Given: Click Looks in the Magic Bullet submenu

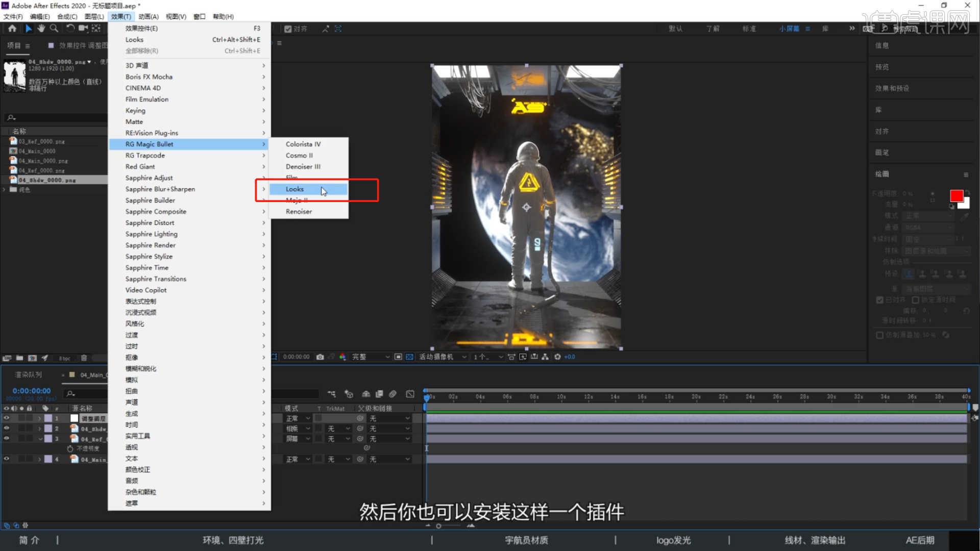Looking at the screenshot, I should tap(295, 189).
